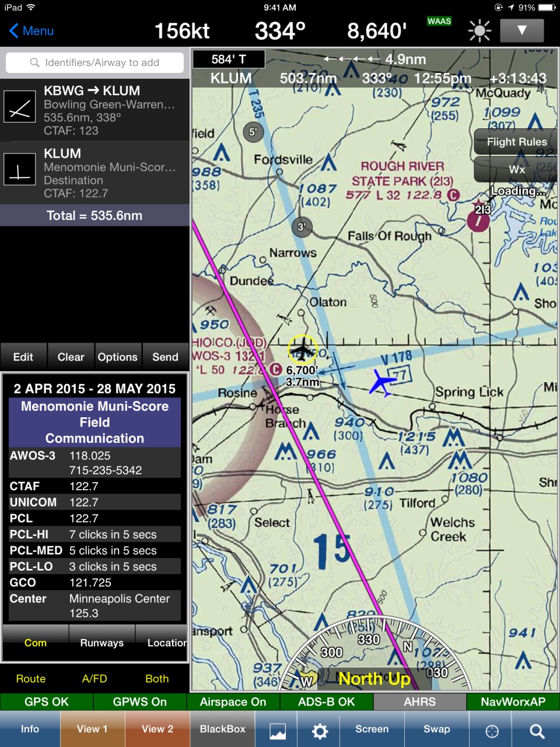Select the KBWG to KLUM route row
This screenshot has width=560, height=747.
(94, 110)
